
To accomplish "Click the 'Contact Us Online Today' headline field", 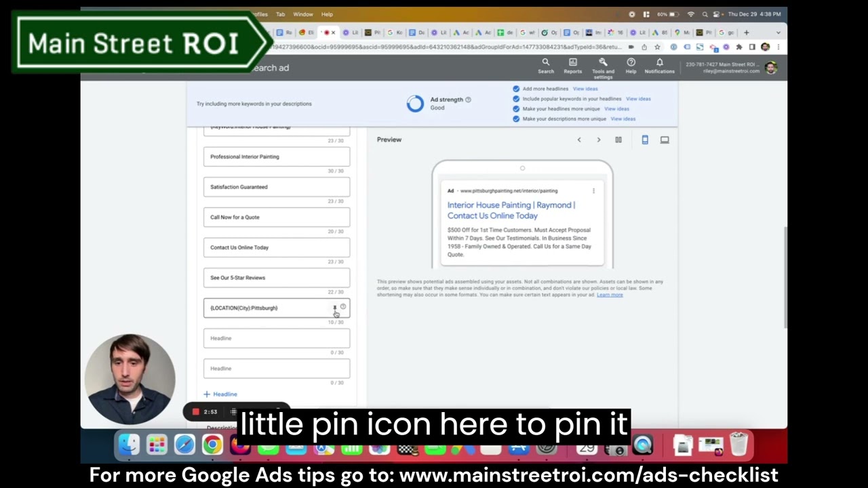I will [277, 247].
